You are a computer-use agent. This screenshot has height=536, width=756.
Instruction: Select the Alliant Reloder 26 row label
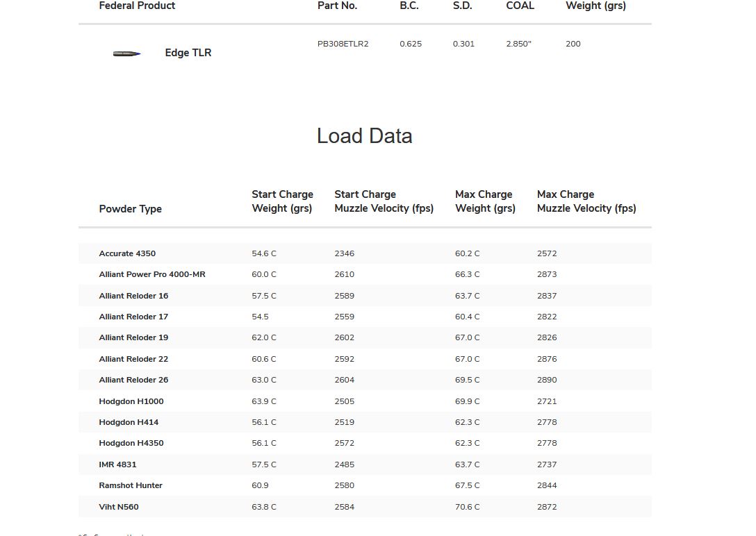click(x=133, y=380)
